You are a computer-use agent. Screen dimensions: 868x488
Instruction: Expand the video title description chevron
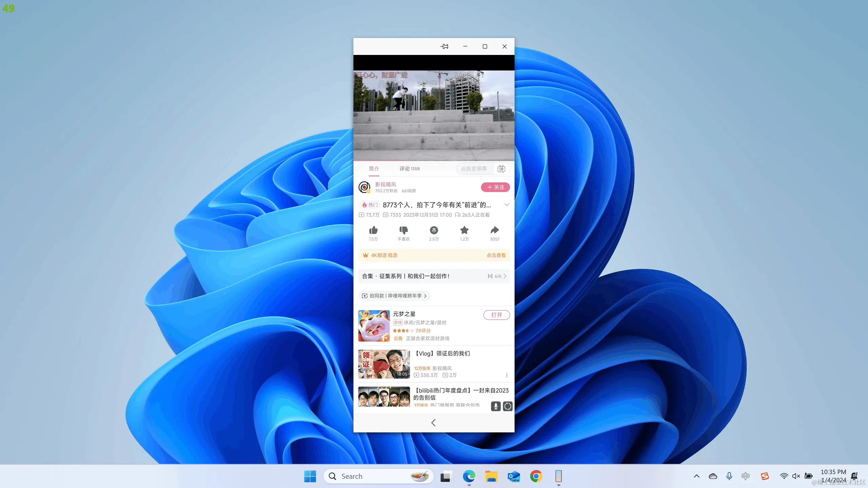point(506,204)
